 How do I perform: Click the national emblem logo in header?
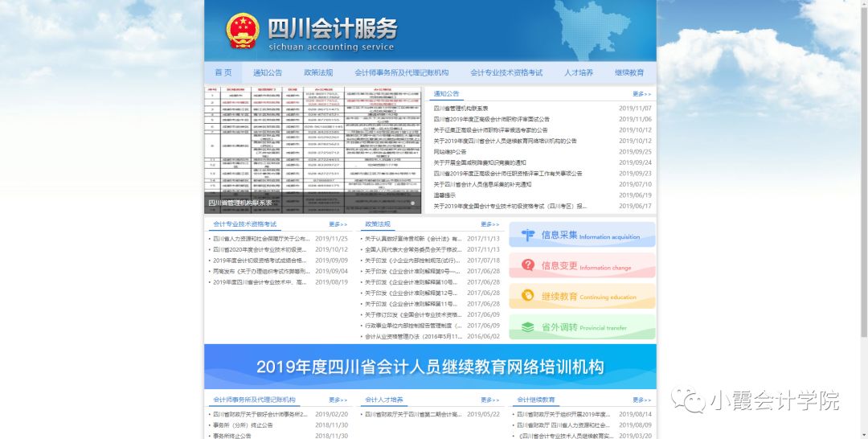(x=243, y=31)
